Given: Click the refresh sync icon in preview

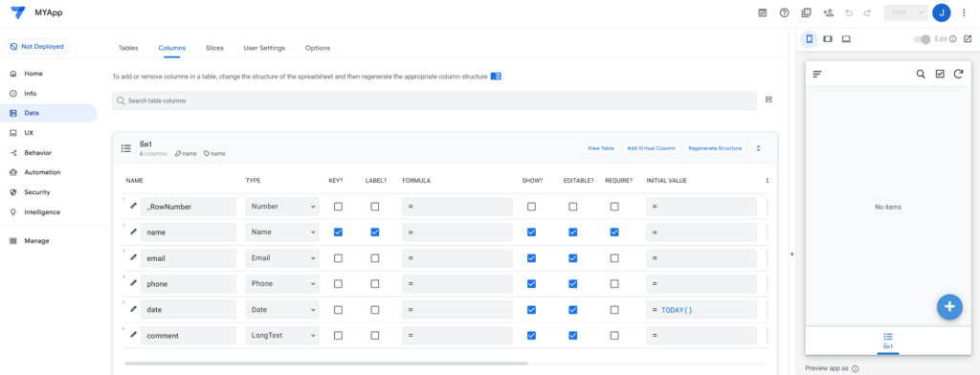Looking at the screenshot, I should tap(958, 74).
